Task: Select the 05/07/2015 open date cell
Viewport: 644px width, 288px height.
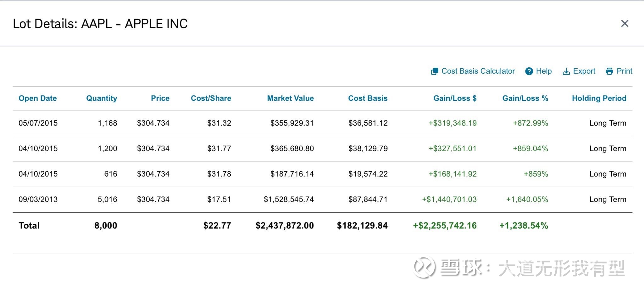Action: pos(38,123)
